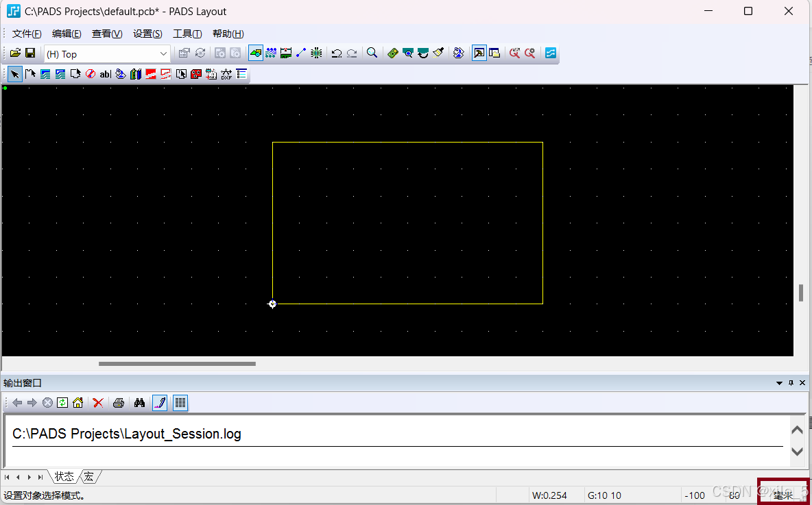
Task: Toggle the Output Window button
Action: pos(479,53)
